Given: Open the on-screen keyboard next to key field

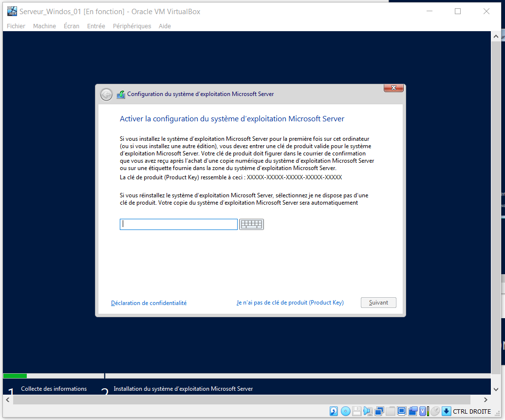Looking at the screenshot, I should (251, 224).
